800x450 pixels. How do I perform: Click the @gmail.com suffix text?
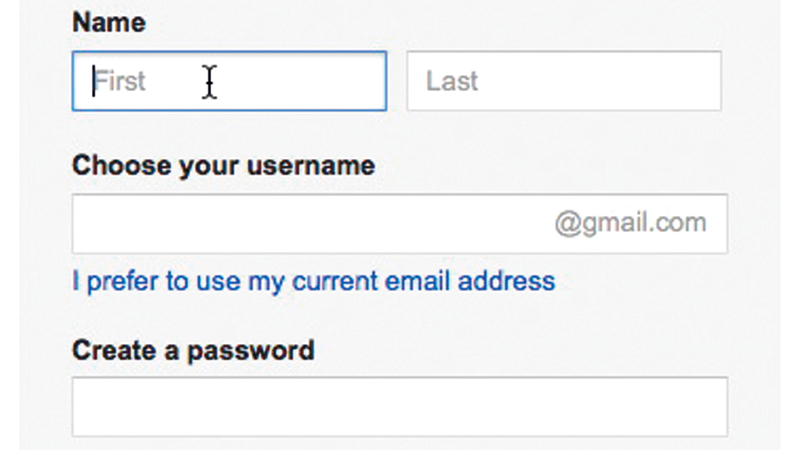pos(630,222)
